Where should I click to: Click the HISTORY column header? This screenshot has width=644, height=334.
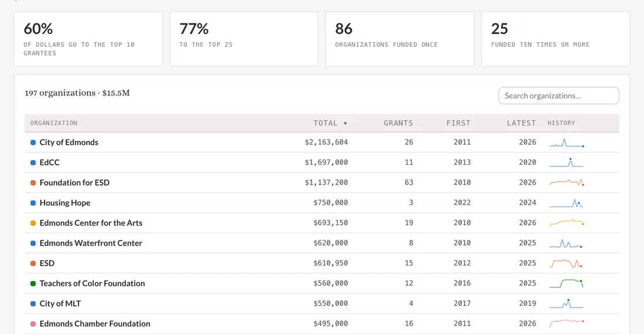pyautogui.click(x=561, y=123)
